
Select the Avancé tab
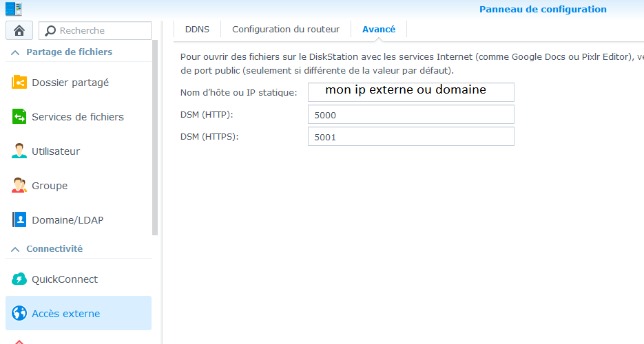tap(379, 30)
